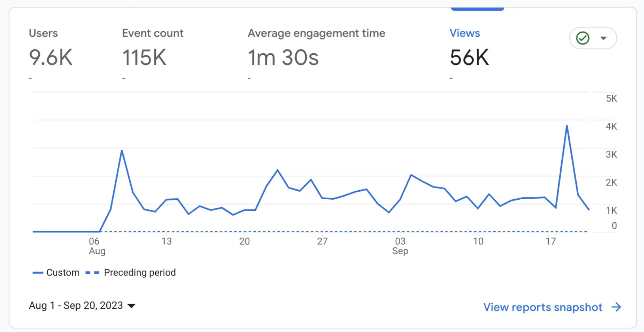The height and width of the screenshot is (332, 644).
Task: Click the 03 Sep label on the x-axis
Action: click(x=400, y=246)
